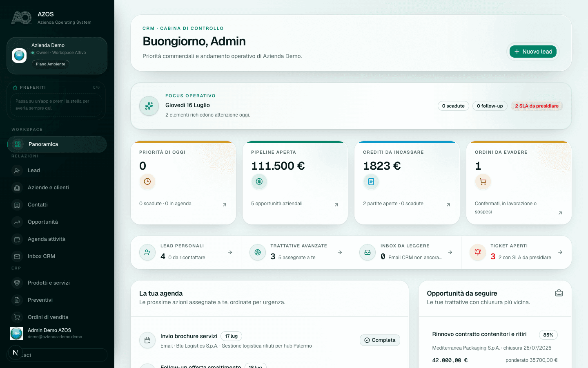Click the Agenda attività calendar icon
This screenshot has width=588, height=368.
point(17,239)
